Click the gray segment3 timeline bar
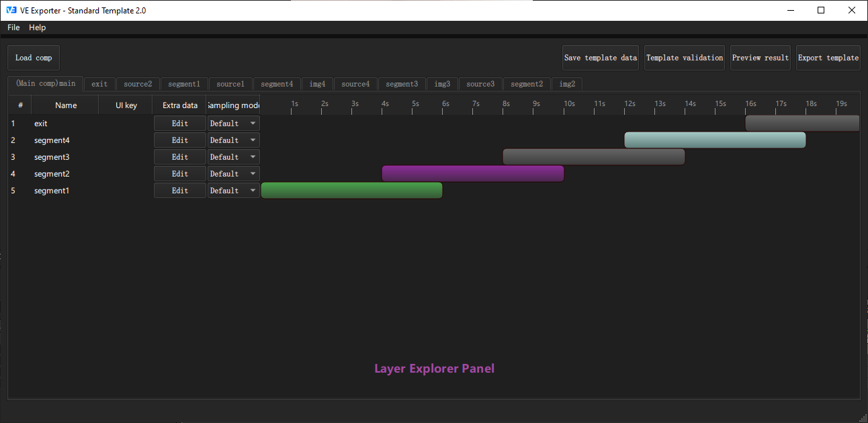The height and width of the screenshot is (423, 868). click(594, 157)
